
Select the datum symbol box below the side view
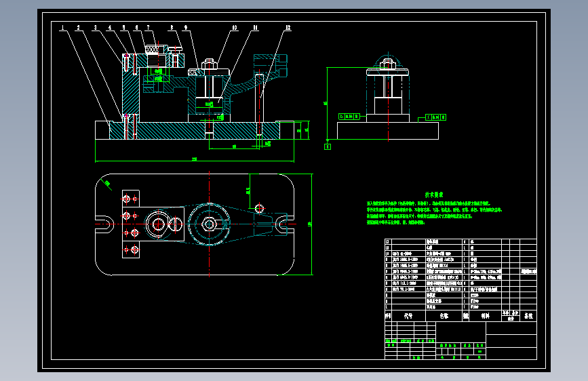point(328,146)
